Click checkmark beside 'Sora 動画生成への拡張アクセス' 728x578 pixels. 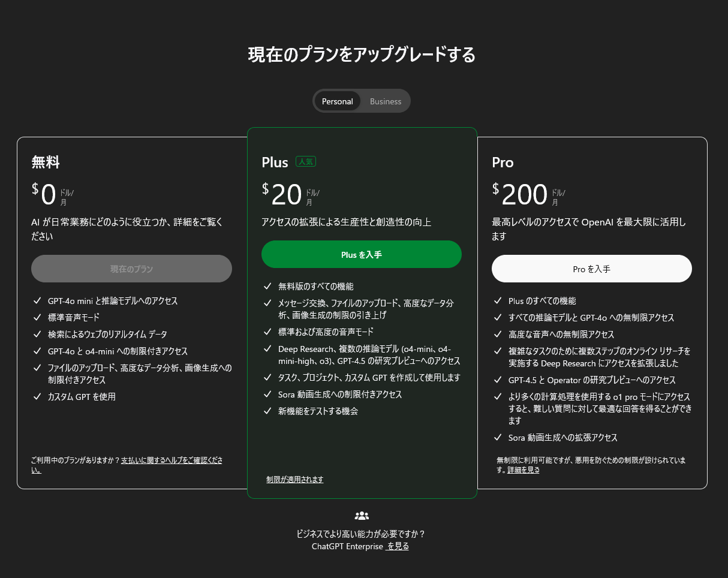(498, 438)
